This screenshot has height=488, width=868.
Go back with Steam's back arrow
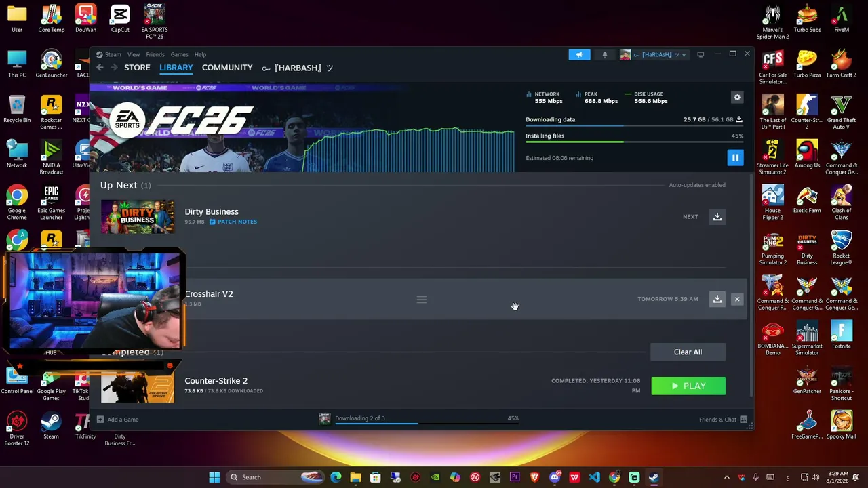click(100, 68)
